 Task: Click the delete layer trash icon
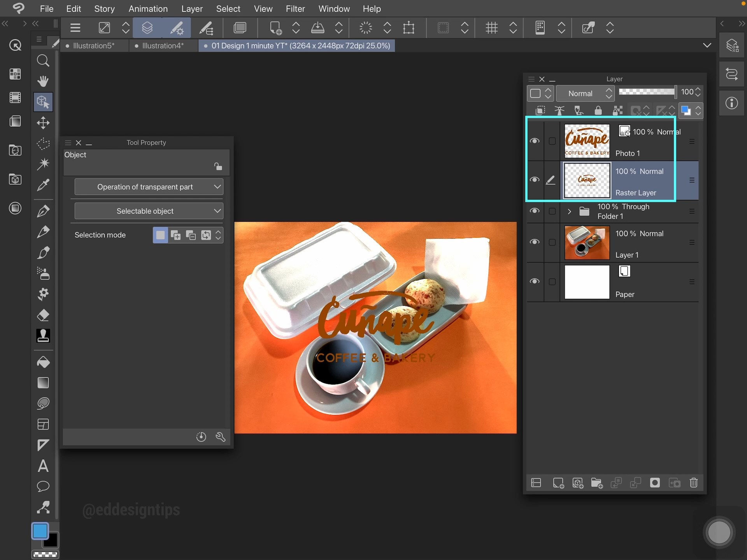pyautogui.click(x=694, y=483)
